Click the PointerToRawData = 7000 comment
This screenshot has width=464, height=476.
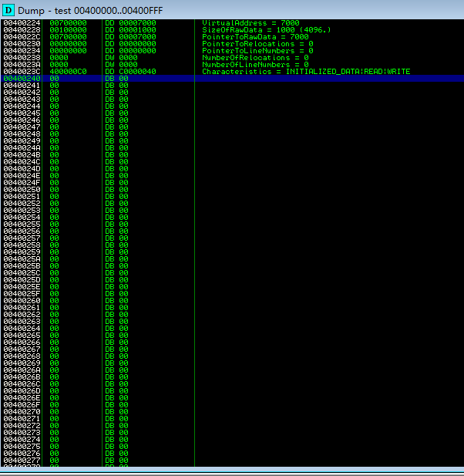(255, 37)
